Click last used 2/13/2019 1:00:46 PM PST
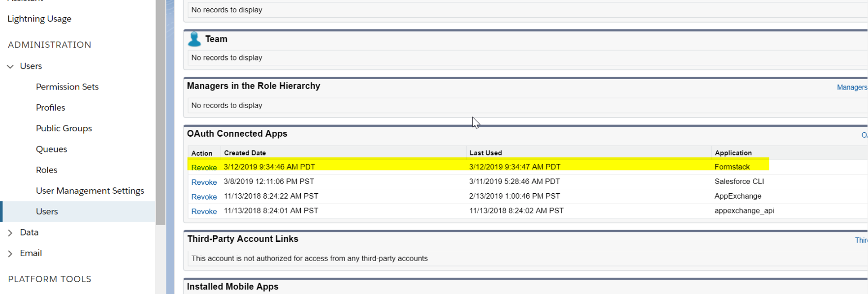This screenshot has height=294, width=868. [x=514, y=196]
